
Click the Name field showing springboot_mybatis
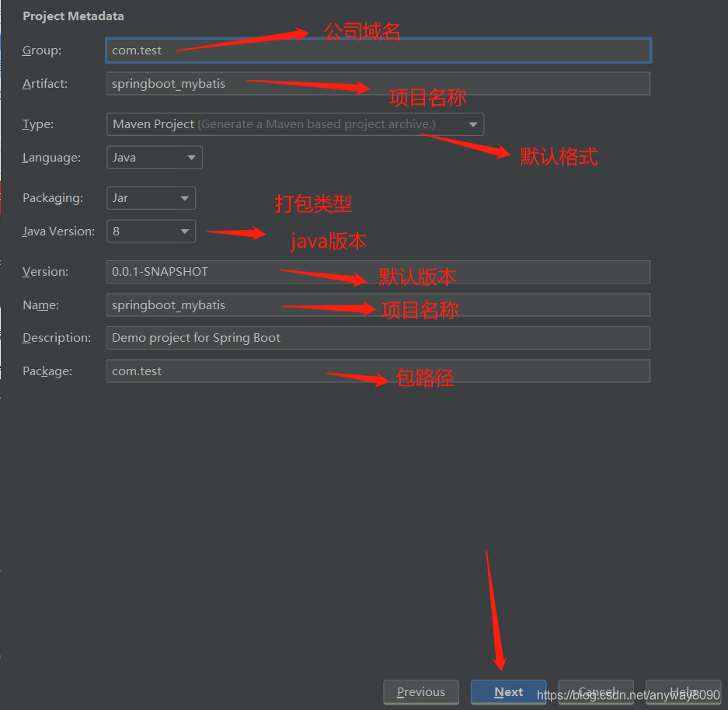click(x=378, y=305)
